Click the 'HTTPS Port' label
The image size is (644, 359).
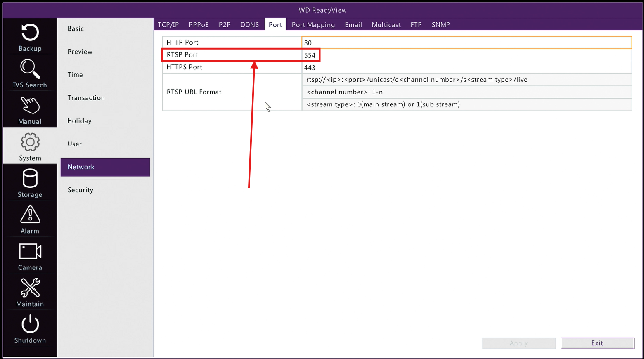tap(185, 67)
